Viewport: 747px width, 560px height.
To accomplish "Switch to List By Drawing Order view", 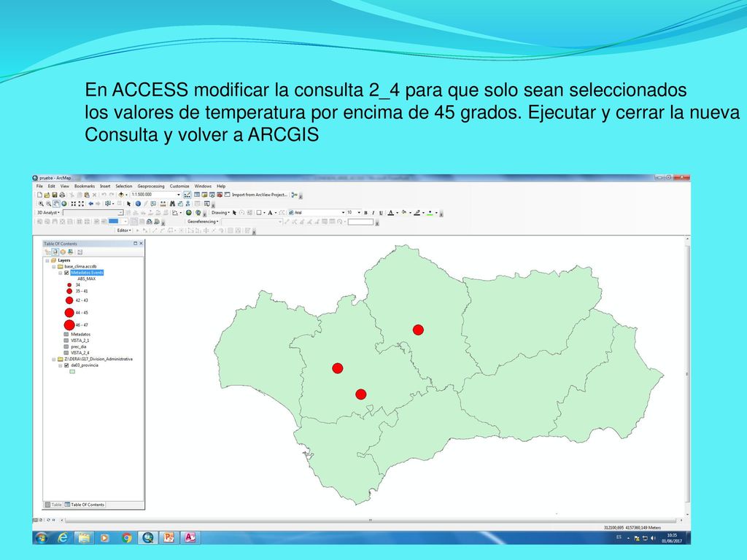I will coord(47,252).
